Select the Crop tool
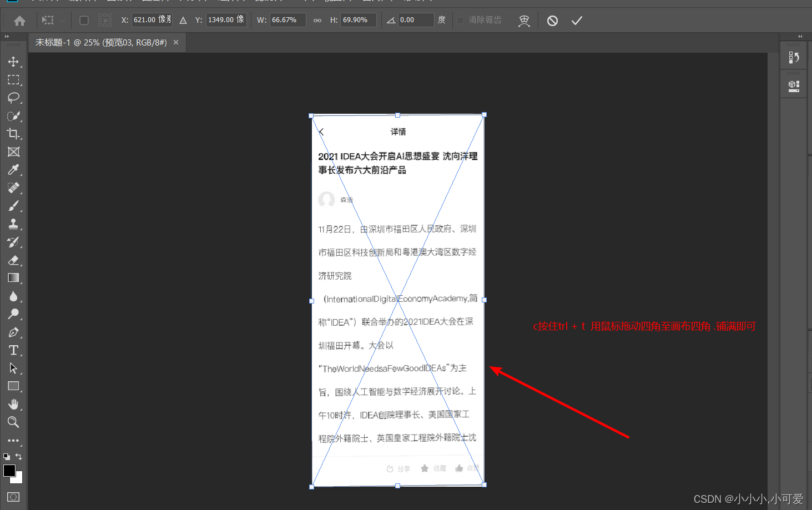This screenshot has height=510, width=812. (14, 134)
